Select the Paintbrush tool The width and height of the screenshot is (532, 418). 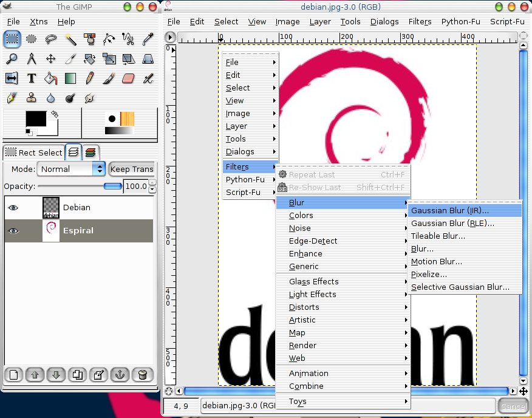click(x=109, y=78)
